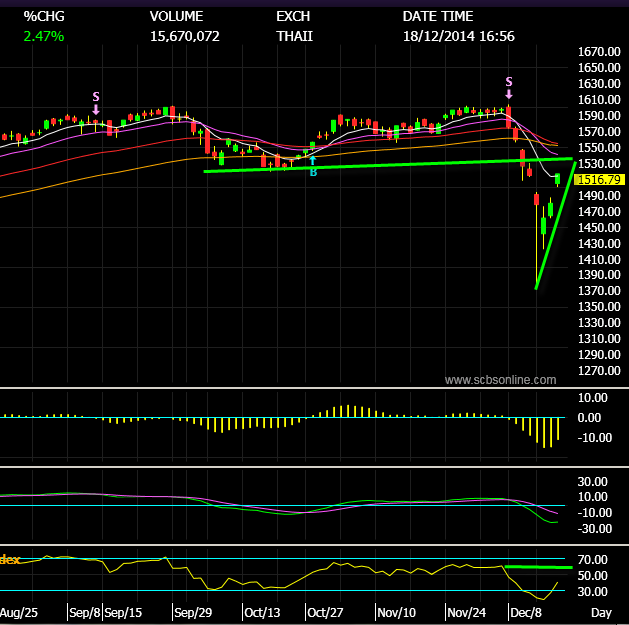The width and height of the screenshot is (629, 625).
Task: Click the Nov/24 date axis label
Action: click(x=467, y=613)
